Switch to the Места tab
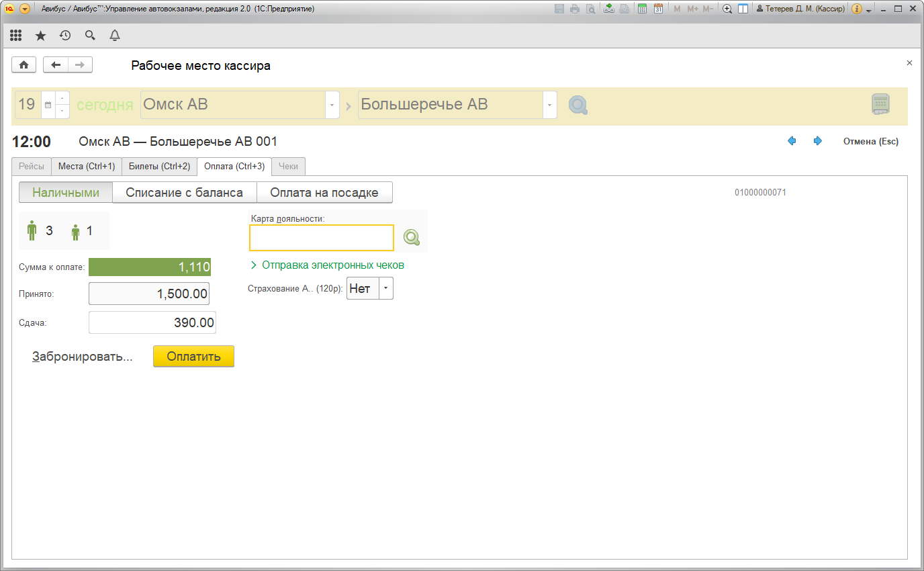Screen dimensions: 924x571 (x=87, y=166)
